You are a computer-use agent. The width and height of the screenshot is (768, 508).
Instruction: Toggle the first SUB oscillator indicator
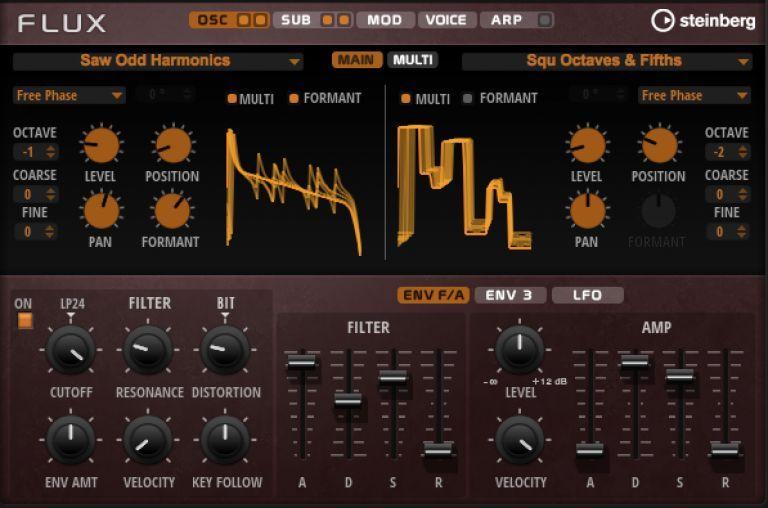[x=327, y=20]
